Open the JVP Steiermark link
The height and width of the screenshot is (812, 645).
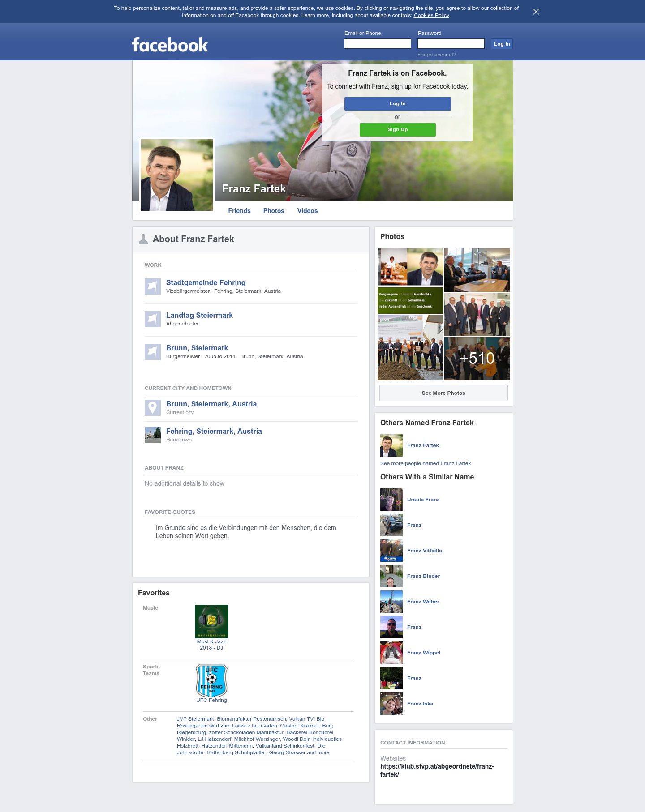(195, 719)
